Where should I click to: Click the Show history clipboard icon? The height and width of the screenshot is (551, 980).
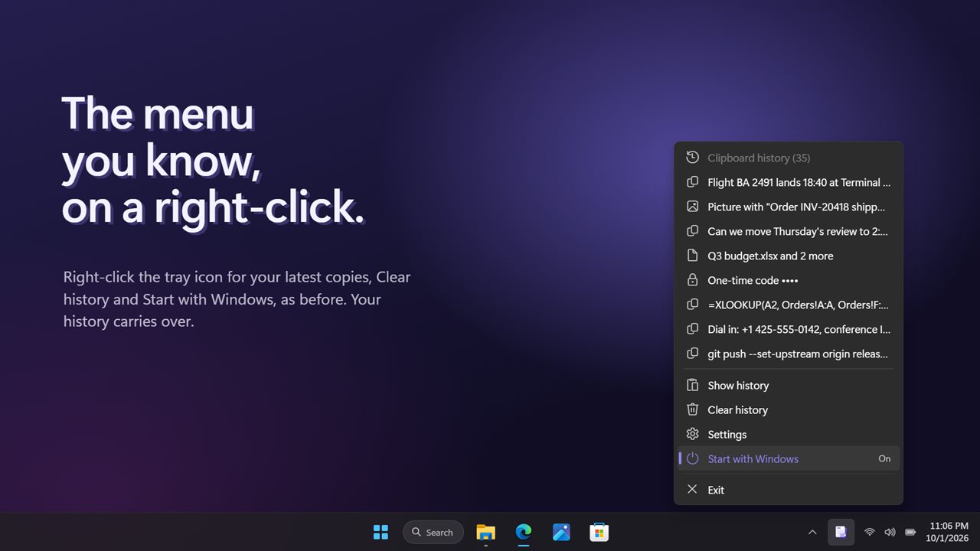pos(692,385)
